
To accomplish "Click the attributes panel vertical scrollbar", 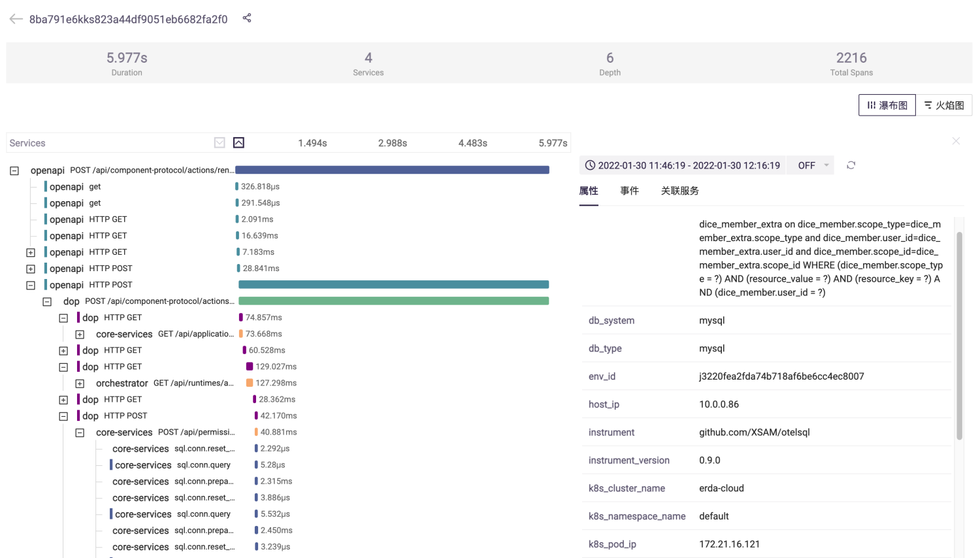I will 959,336.
